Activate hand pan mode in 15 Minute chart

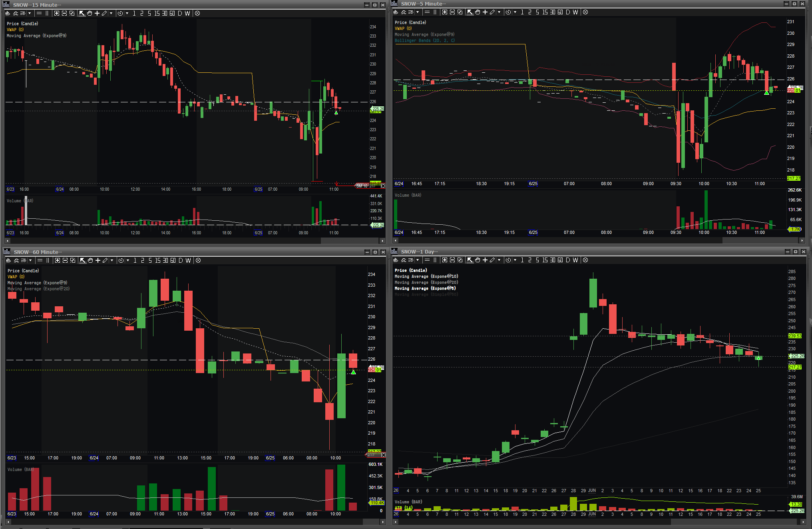click(x=90, y=13)
